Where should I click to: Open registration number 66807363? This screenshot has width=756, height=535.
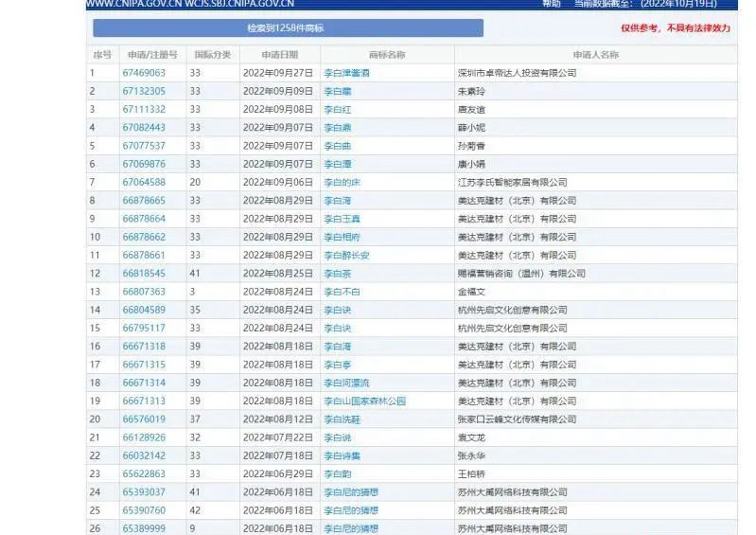click(144, 292)
